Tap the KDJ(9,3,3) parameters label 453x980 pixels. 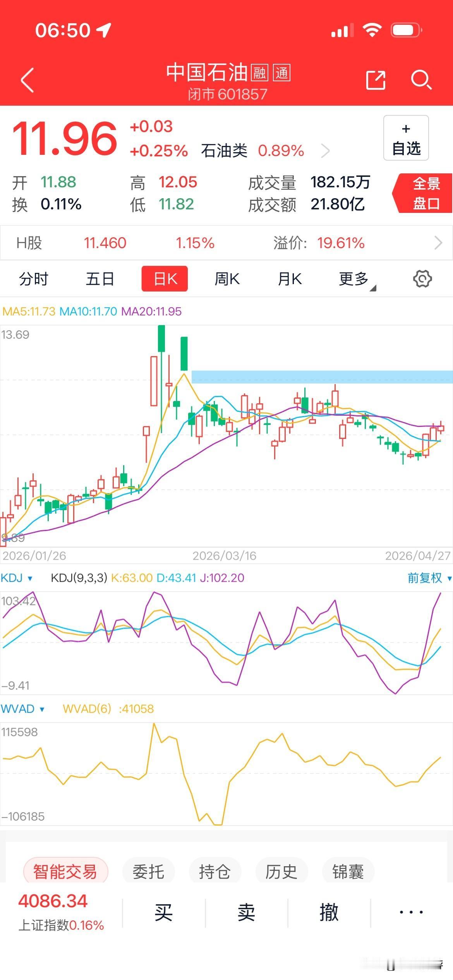point(79,578)
